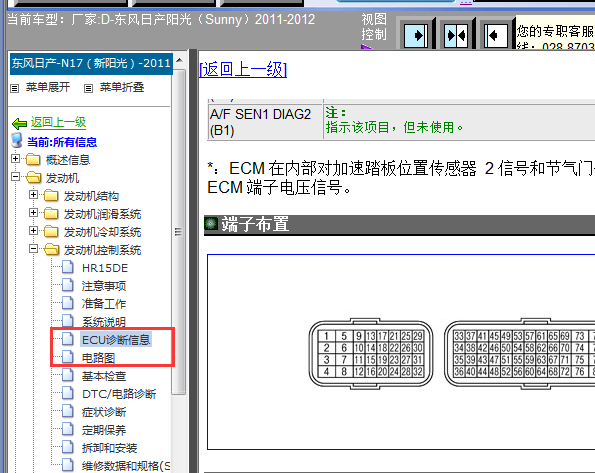Image resolution: width=595 pixels, height=473 pixels.
Task: Click the tree panel scroll-up arrow
Action: (x=180, y=61)
